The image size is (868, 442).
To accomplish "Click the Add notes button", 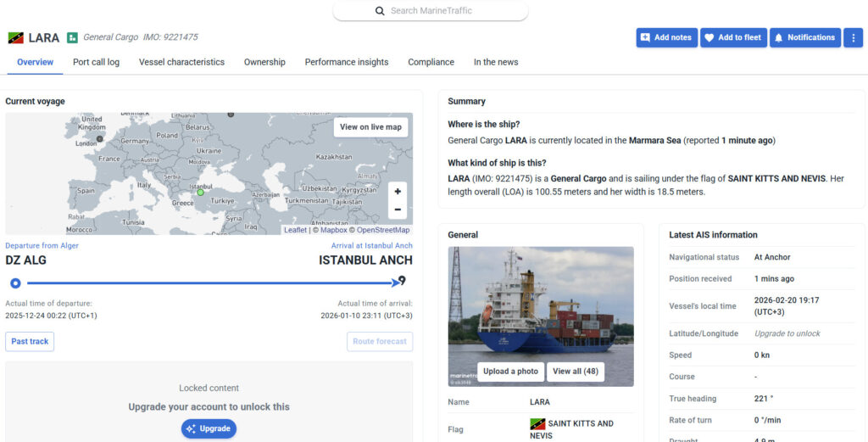I will tap(666, 37).
